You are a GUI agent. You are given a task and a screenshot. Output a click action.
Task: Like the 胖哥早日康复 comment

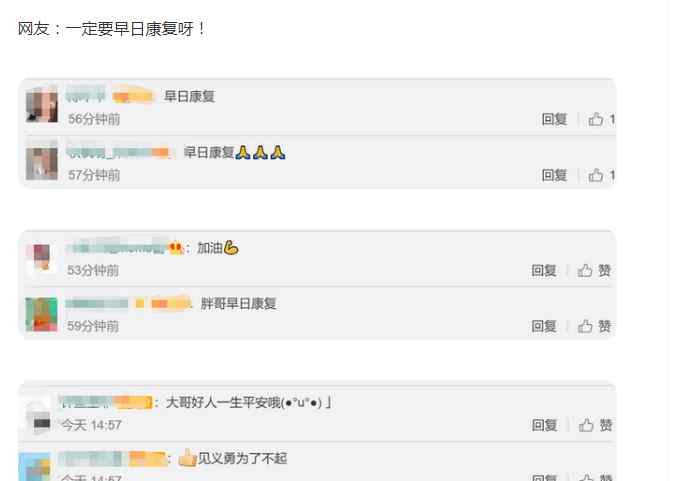[x=594, y=326]
